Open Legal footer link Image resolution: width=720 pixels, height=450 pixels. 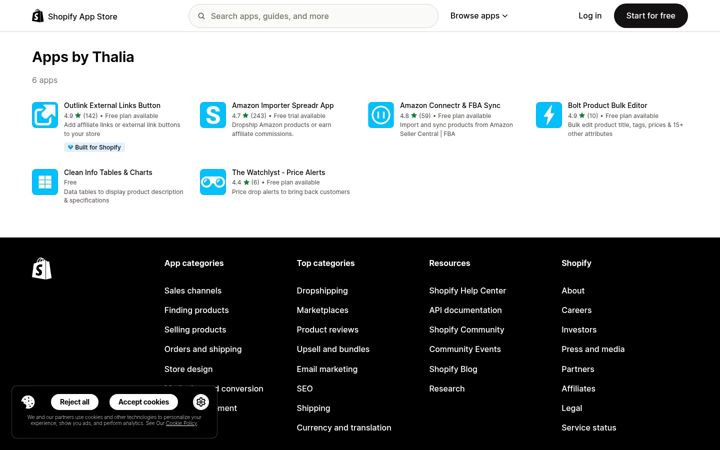[572, 408]
